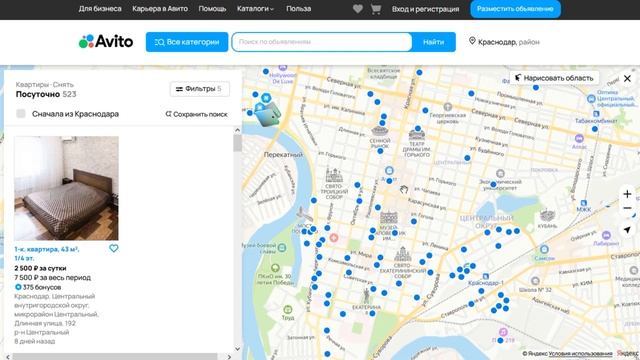The width and height of the screenshot is (640, 360).
Task: Click the listing panel vertical scrollbar thumb
Action: [x=237, y=143]
